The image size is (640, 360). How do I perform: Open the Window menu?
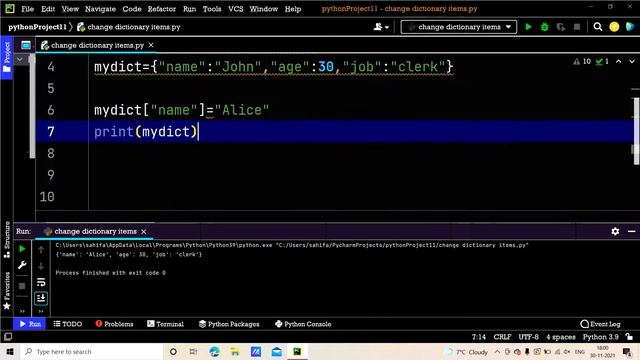pyautogui.click(x=264, y=9)
